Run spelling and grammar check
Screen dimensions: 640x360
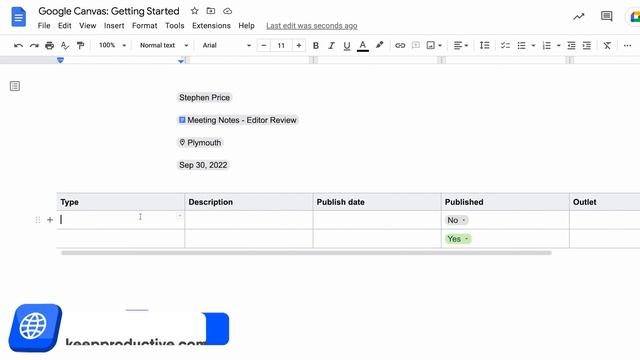click(x=65, y=45)
